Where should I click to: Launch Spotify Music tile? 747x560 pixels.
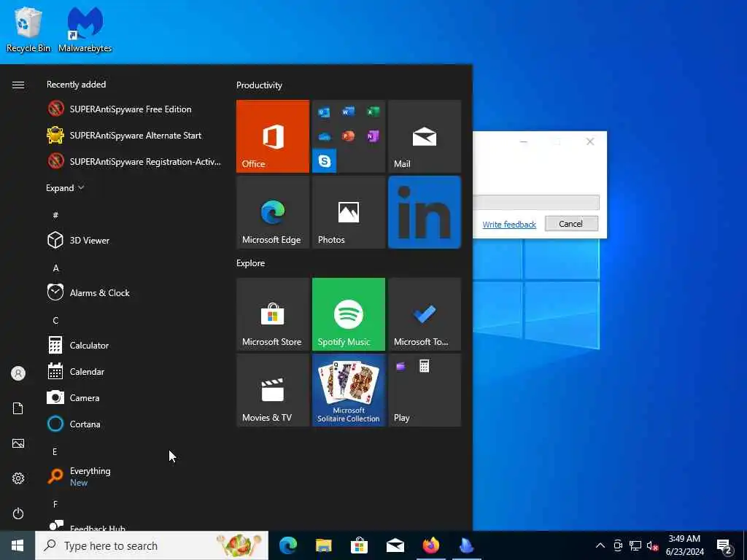pos(348,314)
